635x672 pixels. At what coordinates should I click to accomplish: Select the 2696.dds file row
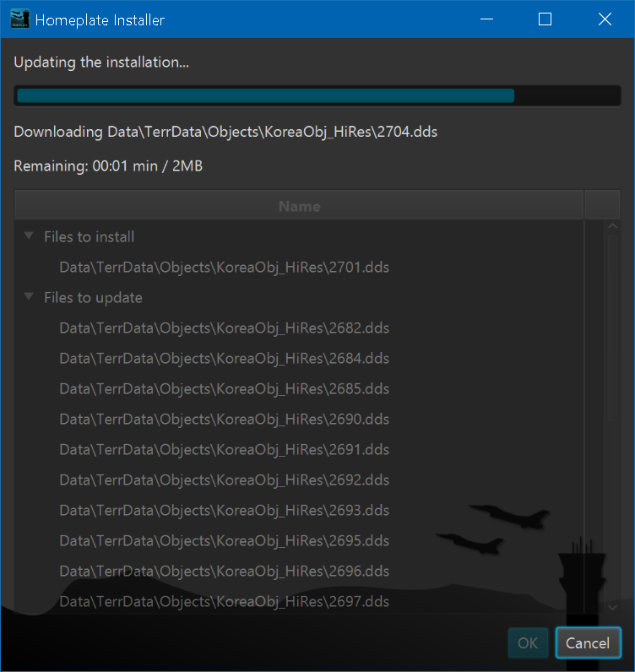[x=224, y=572]
